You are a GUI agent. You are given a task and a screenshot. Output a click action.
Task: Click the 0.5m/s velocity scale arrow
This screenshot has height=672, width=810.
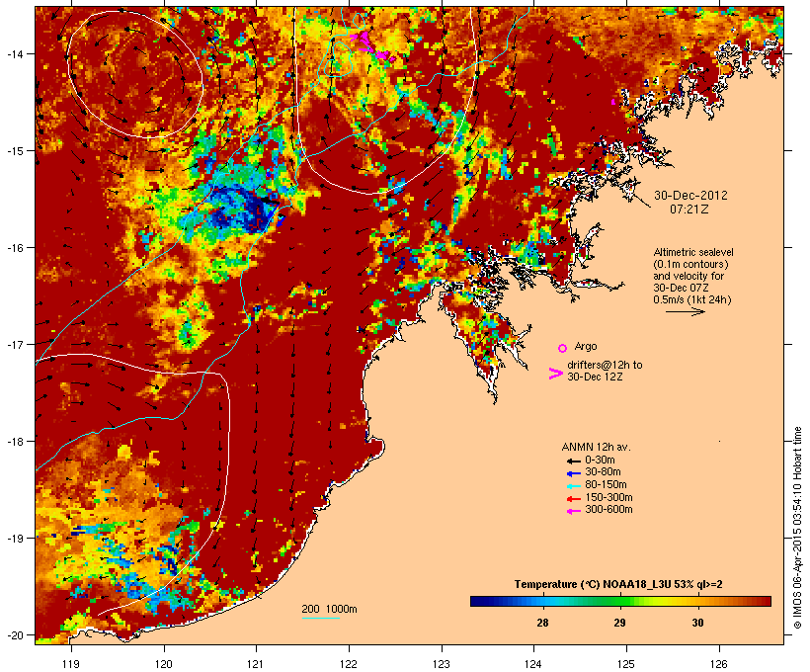click(685, 311)
